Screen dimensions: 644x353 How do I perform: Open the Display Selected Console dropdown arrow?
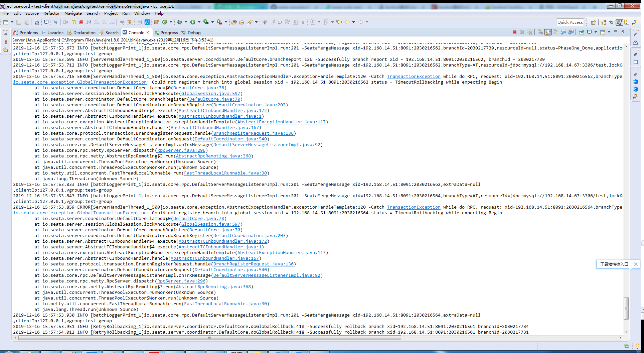[596, 32]
